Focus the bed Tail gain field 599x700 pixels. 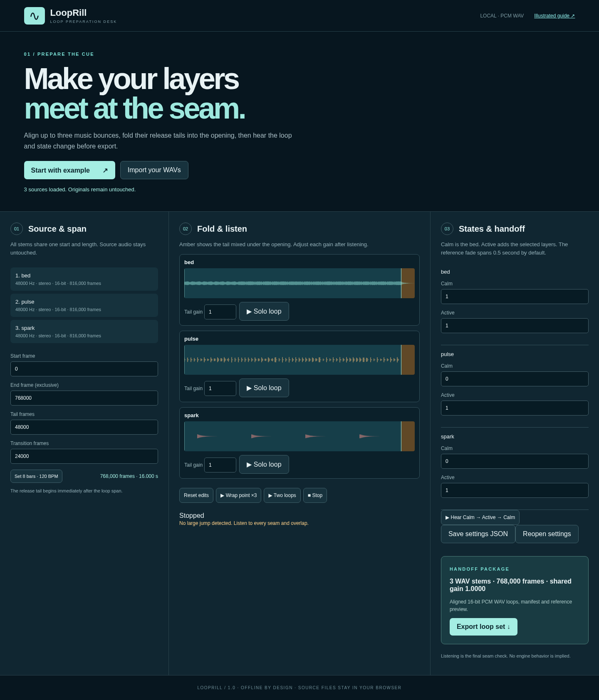pyautogui.click(x=220, y=312)
